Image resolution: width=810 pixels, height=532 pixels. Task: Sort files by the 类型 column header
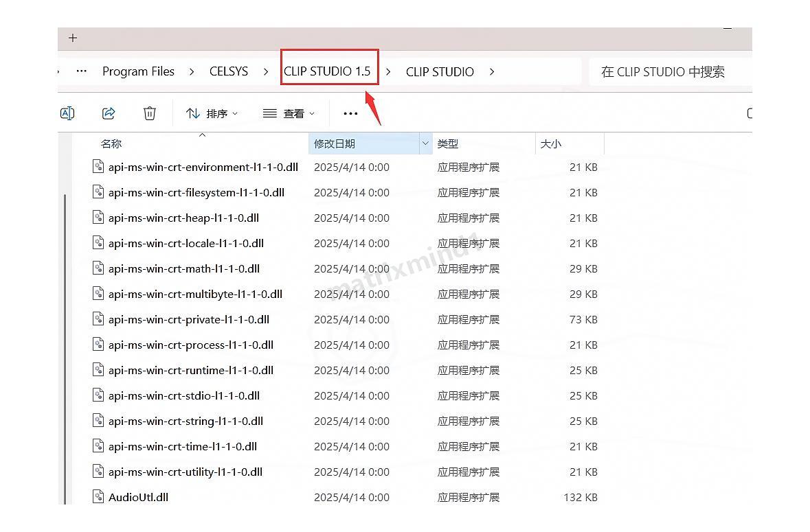[447, 144]
